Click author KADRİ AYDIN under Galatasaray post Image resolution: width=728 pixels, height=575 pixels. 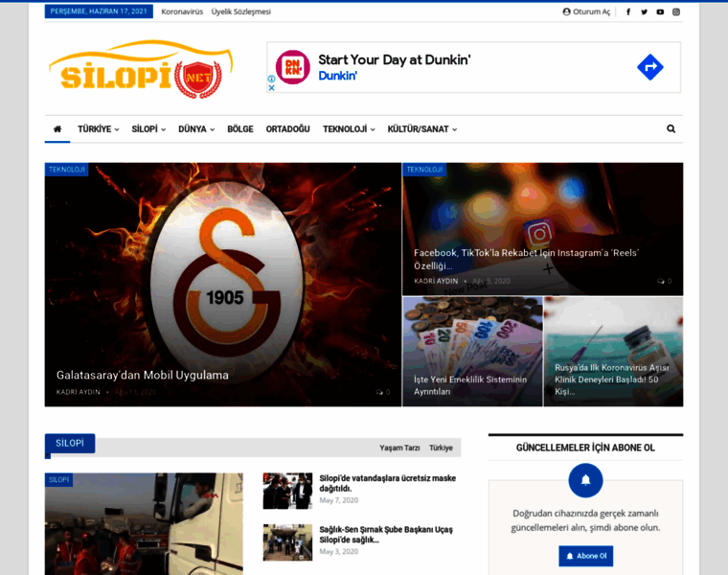pyautogui.click(x=78, y=392)
